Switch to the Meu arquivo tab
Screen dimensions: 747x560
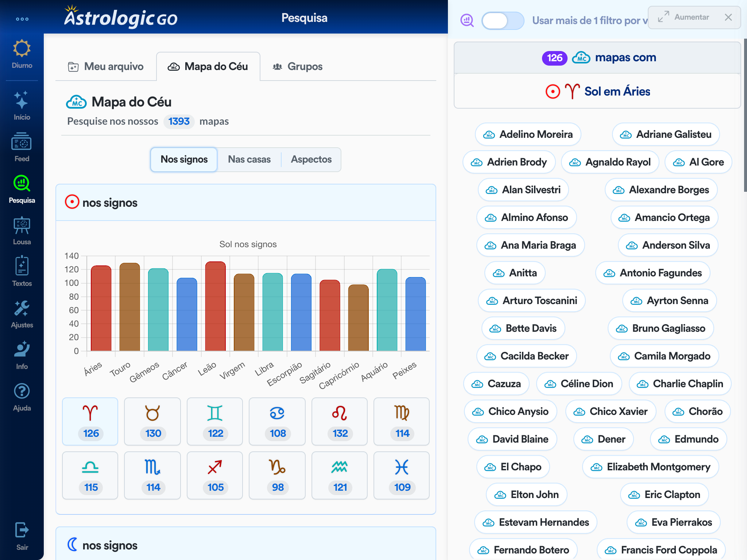coord(106,67)
